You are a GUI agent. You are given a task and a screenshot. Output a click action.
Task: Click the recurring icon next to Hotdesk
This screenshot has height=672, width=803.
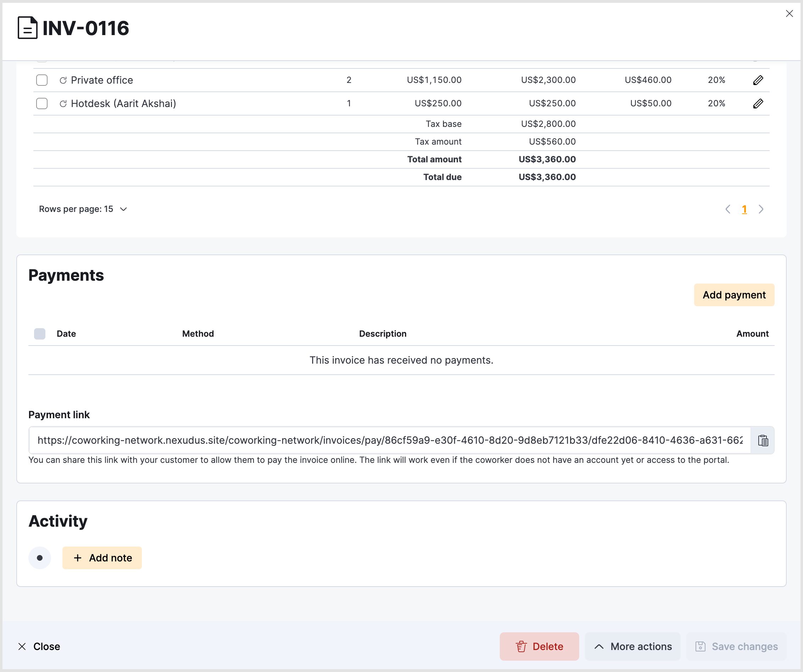[x=63, y=103]
